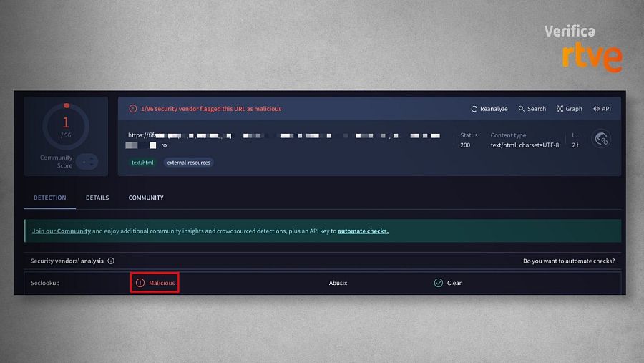Toggle the Community Score vote control
The width and height of the screenshot is (644, 363).
click(x=87, y=162)
